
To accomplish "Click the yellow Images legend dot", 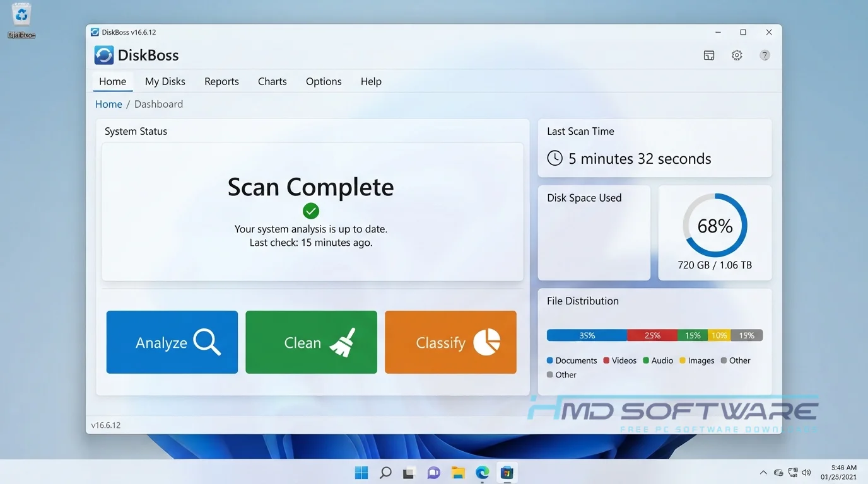I will (x=683, y=360).
